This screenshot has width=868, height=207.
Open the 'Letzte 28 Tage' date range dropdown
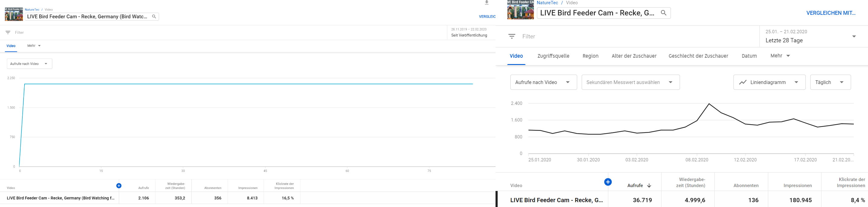coord(854,36)
